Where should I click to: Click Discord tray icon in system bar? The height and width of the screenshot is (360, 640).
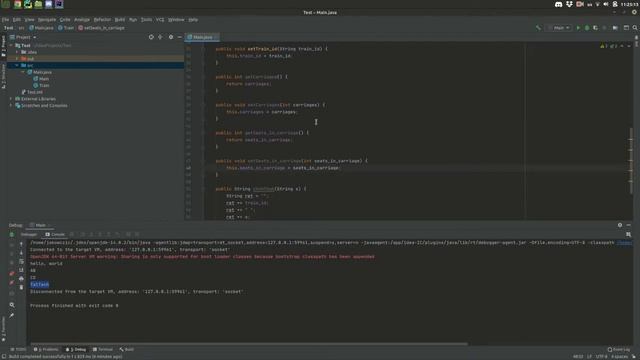coord(558,4)
